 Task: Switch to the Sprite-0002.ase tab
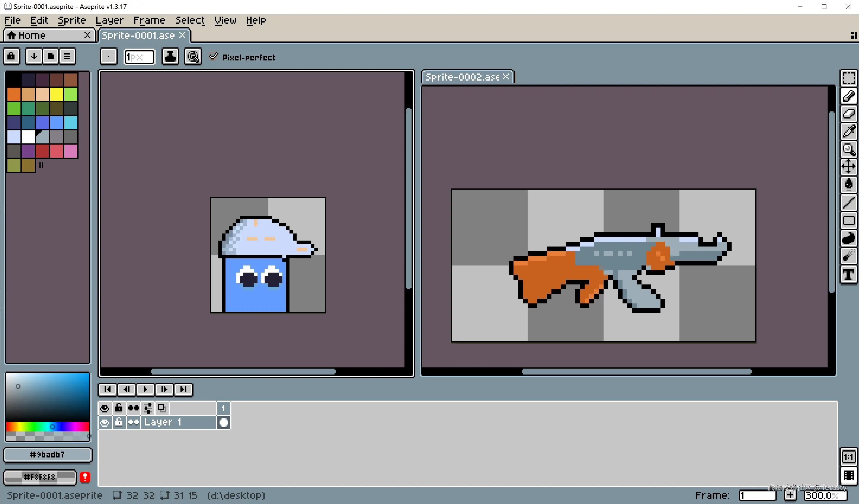(462, 77)
